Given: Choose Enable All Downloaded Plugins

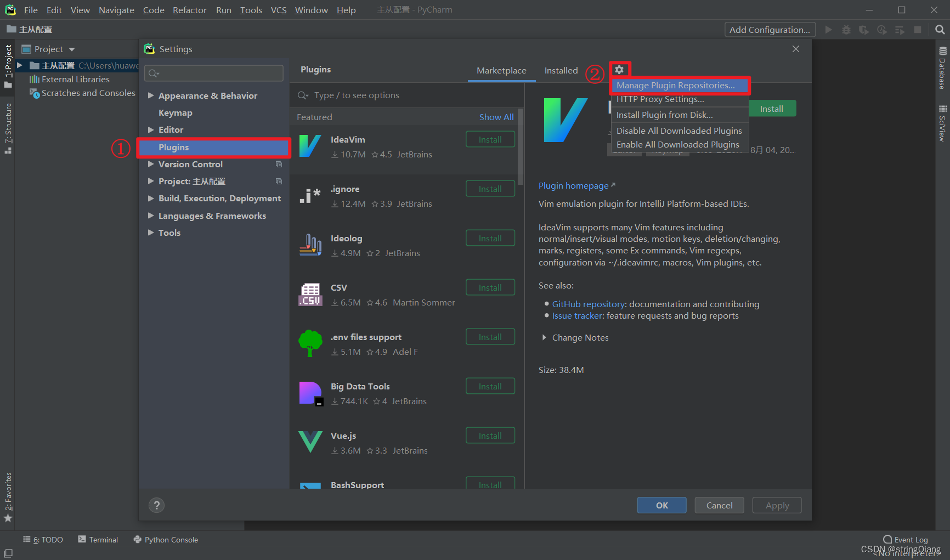Looking at the screenshot, I should (680, 144).
